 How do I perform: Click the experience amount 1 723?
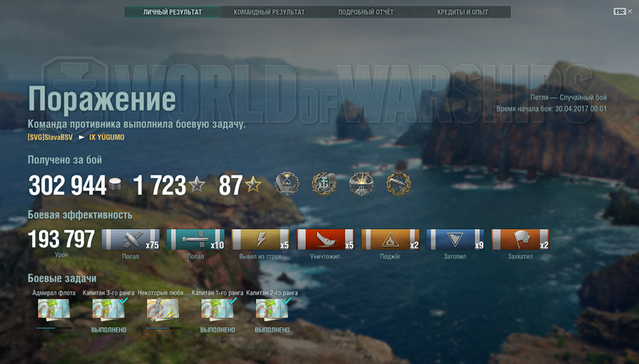(160, 186)
